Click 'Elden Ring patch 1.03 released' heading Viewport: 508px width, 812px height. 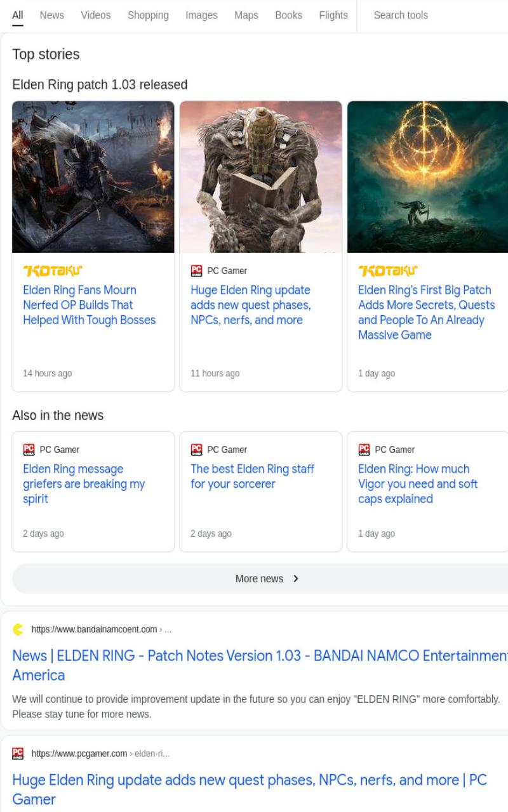coord(100,84)
